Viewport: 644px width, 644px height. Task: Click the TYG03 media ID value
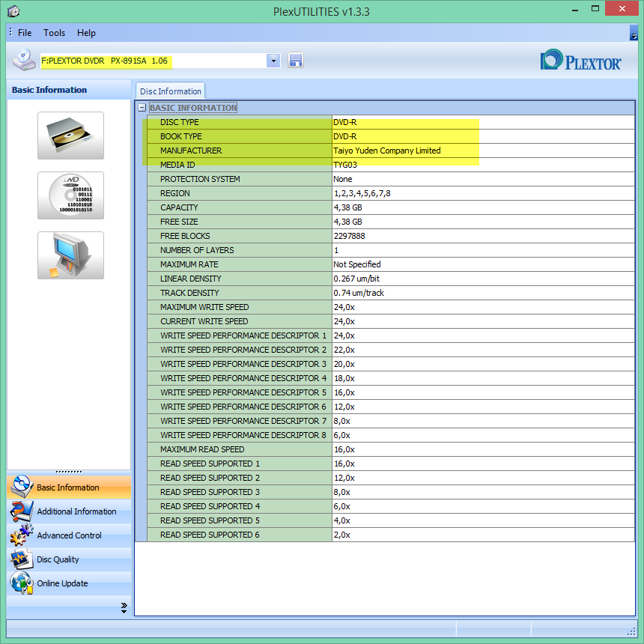tap(345, 165)
